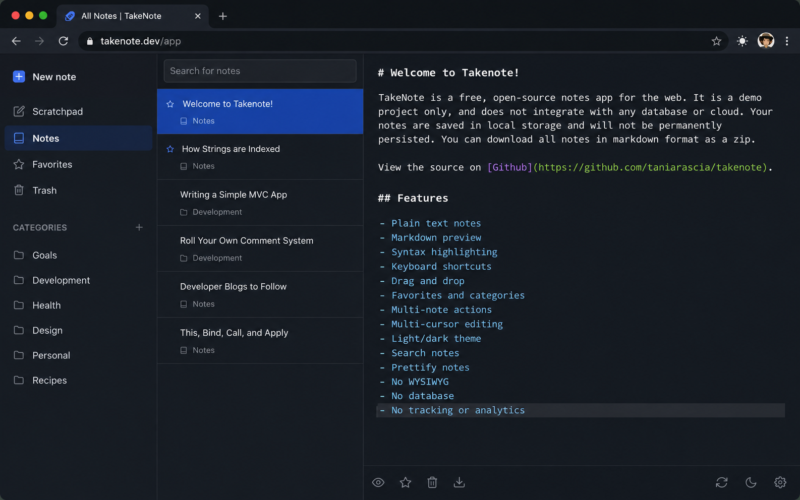
Task: Open a new browser tab with plus
Action: pyautogui.click(x=222, y=16)
